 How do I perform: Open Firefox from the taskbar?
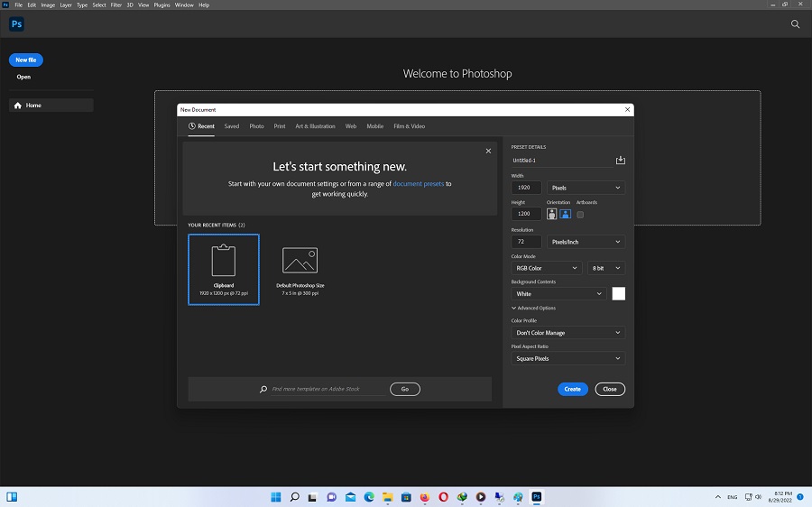pyautogui.click(x=424, y=497)
